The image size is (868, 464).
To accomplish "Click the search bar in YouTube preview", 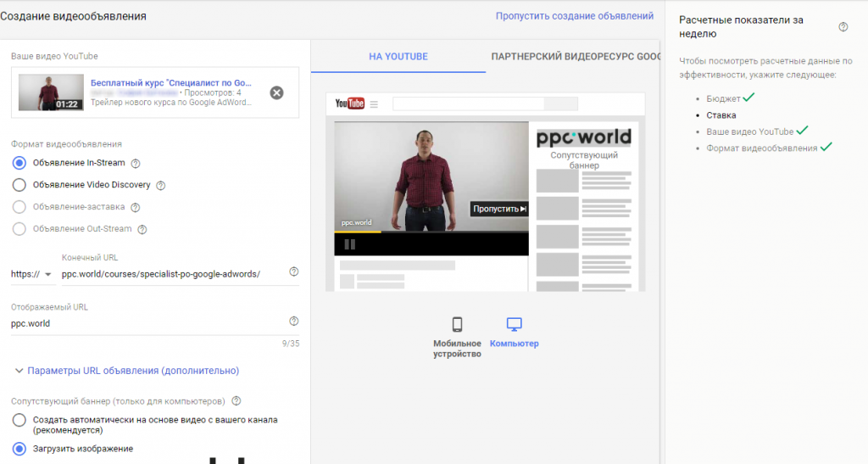I will [x=485, y=103].
